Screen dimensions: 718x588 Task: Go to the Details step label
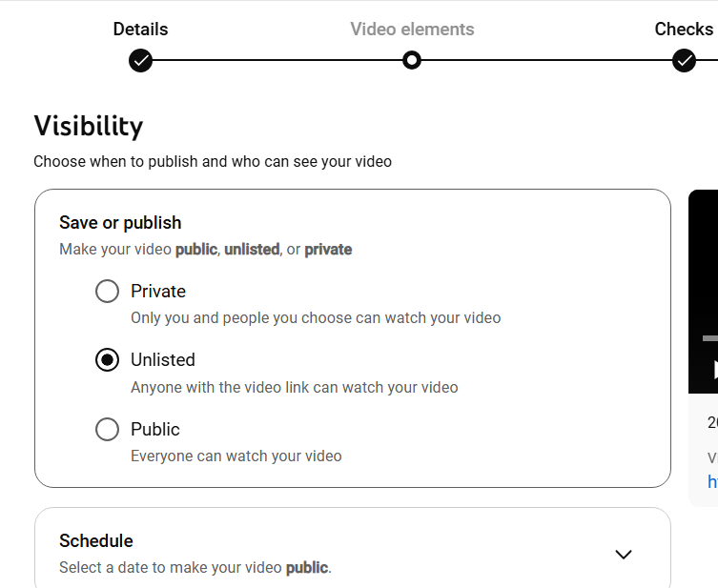(x=140, y=30)
